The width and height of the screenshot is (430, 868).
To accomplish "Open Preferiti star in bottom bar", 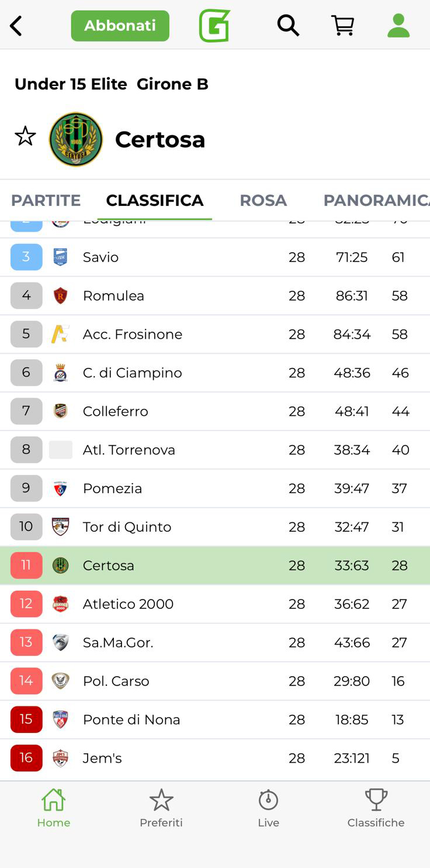I will click(x=161, y=807).
